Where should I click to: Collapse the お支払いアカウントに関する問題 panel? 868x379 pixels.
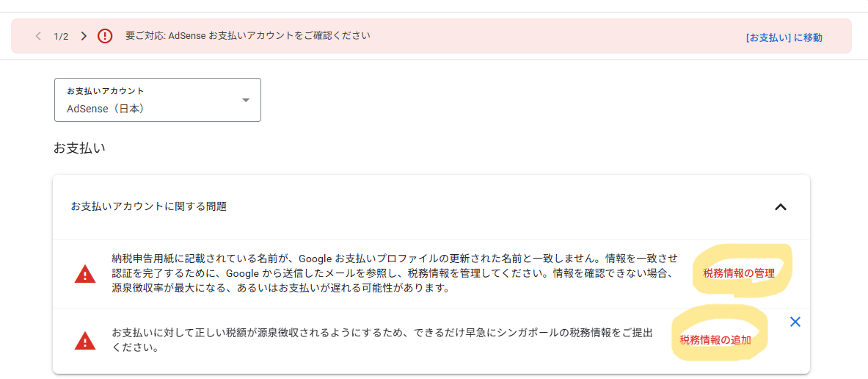pyautogui.click(x=780, y=207)
